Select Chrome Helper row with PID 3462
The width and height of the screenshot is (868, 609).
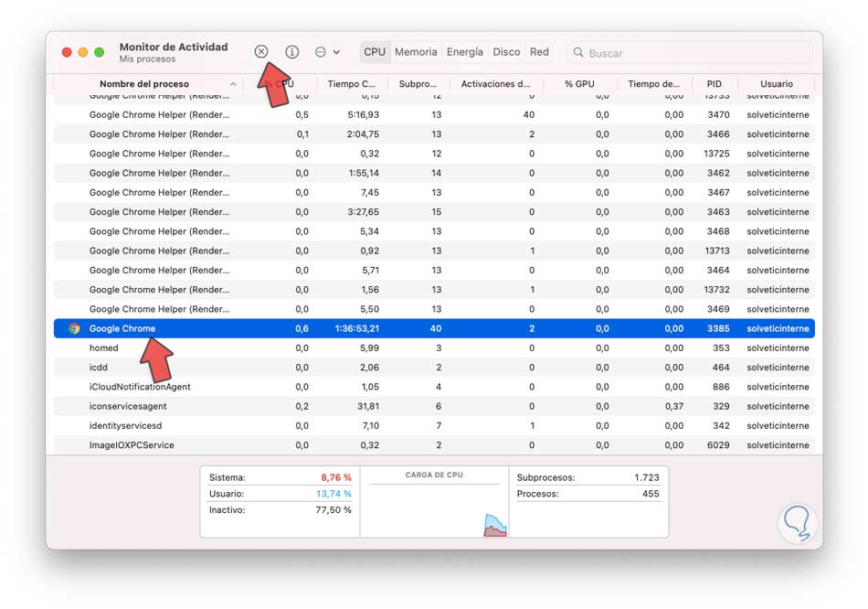click(x=434, y=173)
